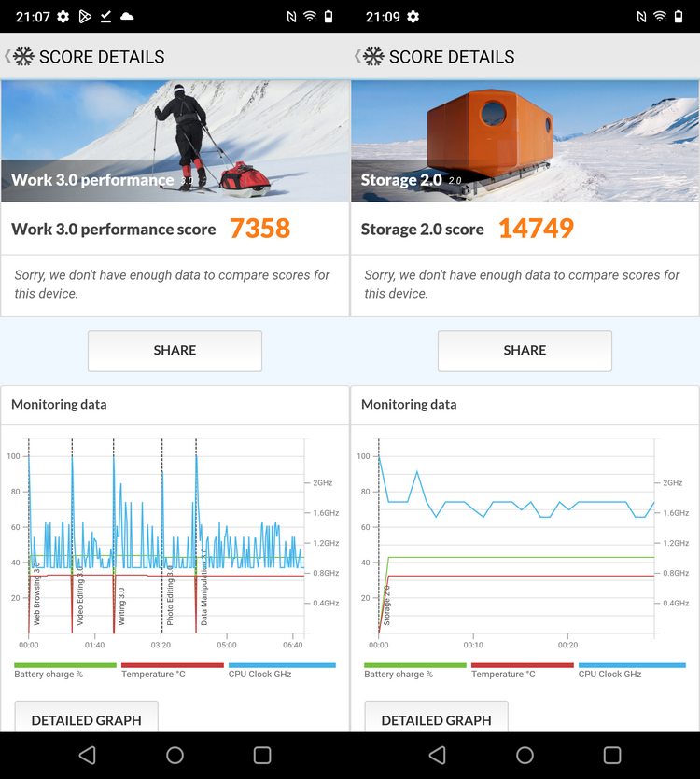Tap the Video Editing 3.0 marker in chart
Screen dimensions: 700x779
[79, 594]
